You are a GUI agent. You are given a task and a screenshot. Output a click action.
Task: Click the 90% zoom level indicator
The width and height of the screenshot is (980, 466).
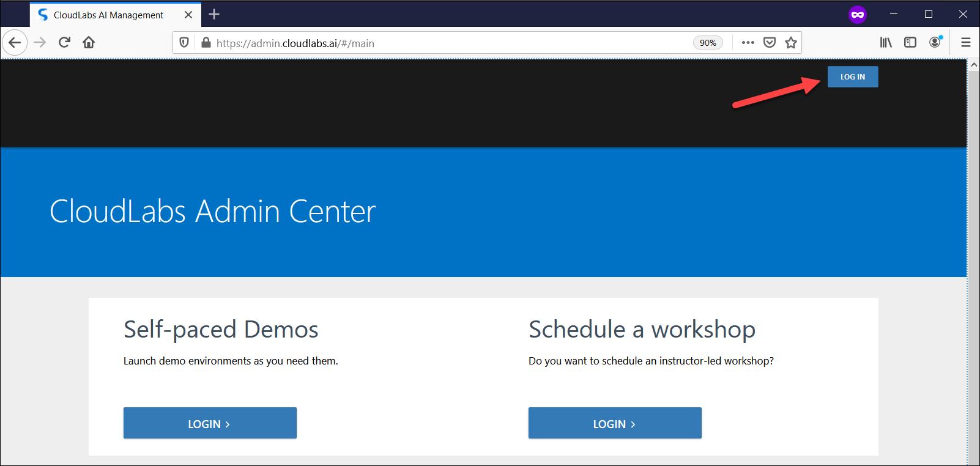(708, 43)
